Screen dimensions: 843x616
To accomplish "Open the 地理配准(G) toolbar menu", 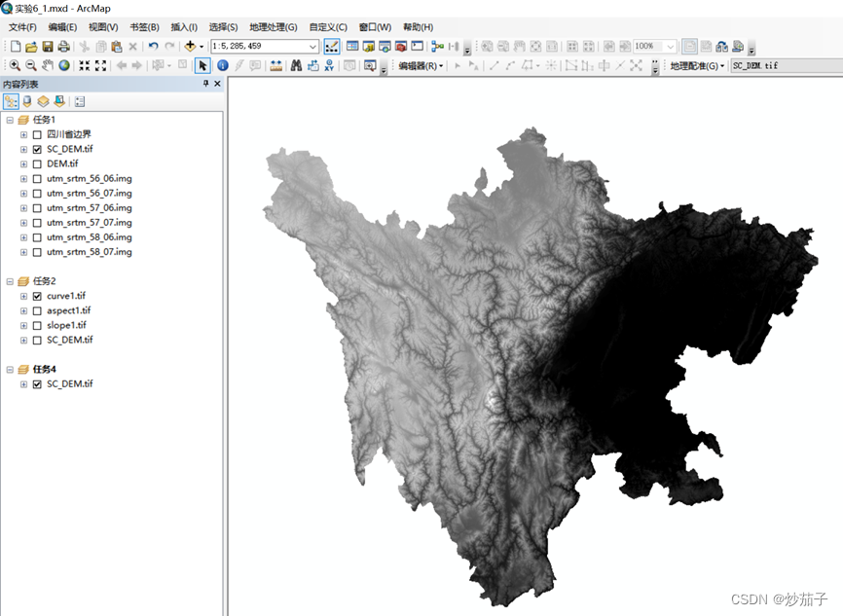I will tap(697, 65).
